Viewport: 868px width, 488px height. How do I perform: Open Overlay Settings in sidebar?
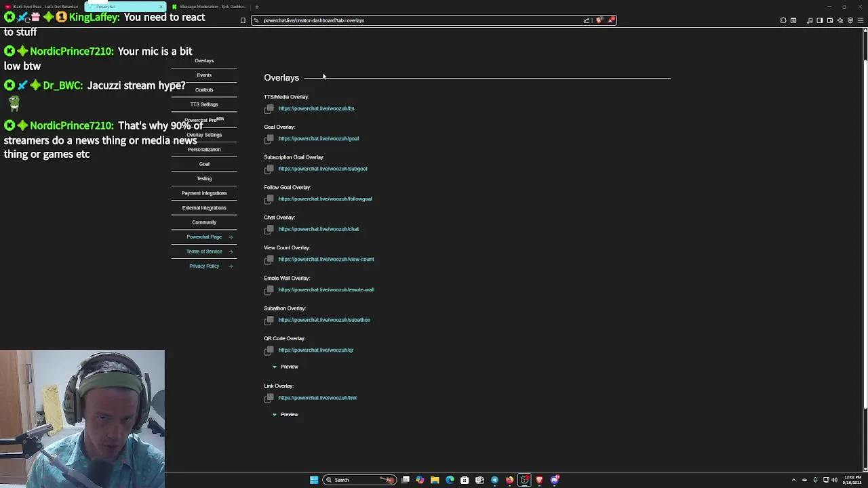click(x=204, y=135)
